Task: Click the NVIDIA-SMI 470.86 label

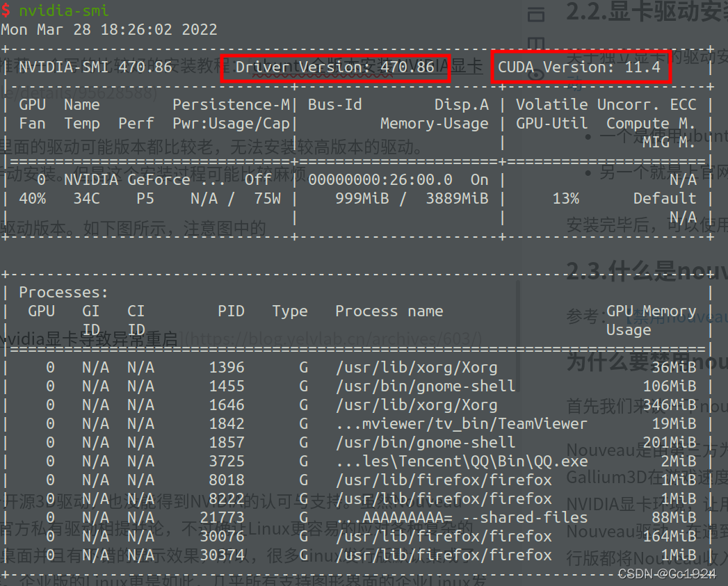Action: 96,67
